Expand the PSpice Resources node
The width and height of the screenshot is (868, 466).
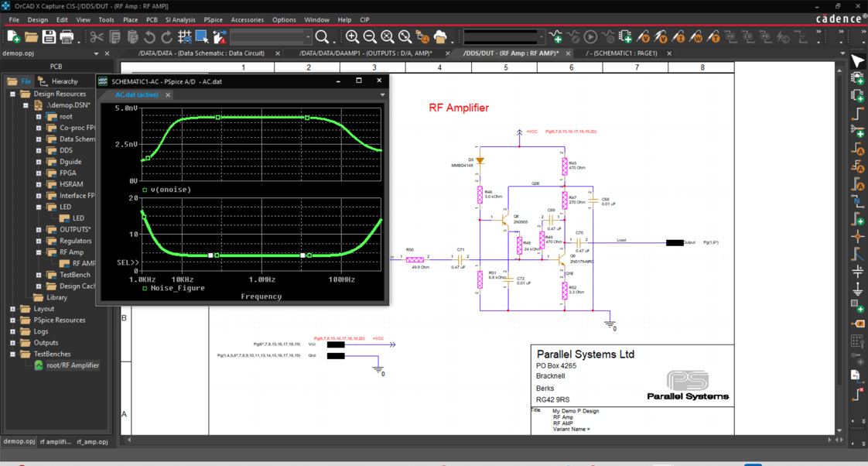(x=12, y=320)
